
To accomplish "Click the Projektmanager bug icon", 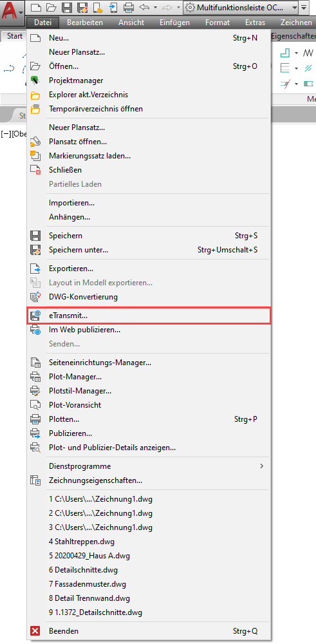I will pyautogui.click(x=35, y=80).
